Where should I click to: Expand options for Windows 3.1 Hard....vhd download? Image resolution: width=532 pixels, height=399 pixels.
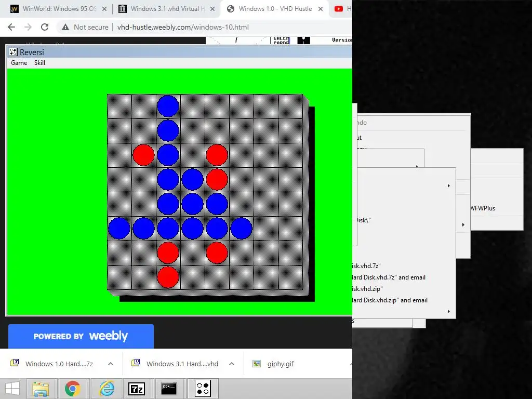[232, 364]
